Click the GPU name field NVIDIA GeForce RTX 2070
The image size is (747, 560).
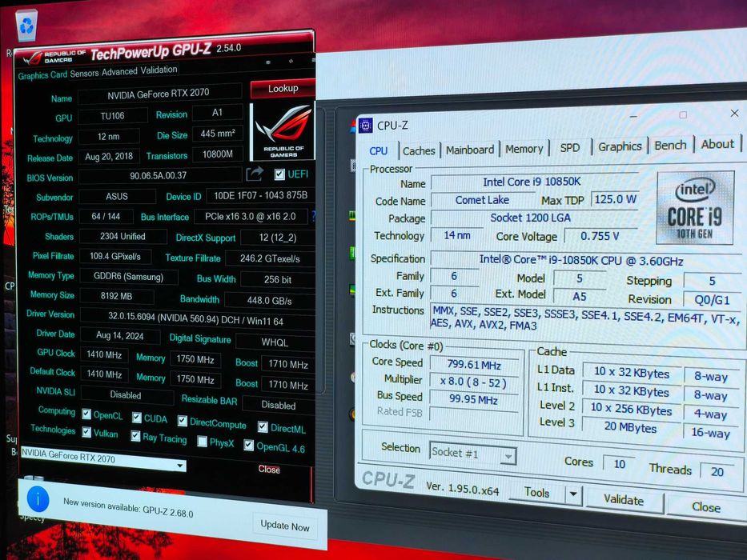pyautogui.click(x=159, y=94)
